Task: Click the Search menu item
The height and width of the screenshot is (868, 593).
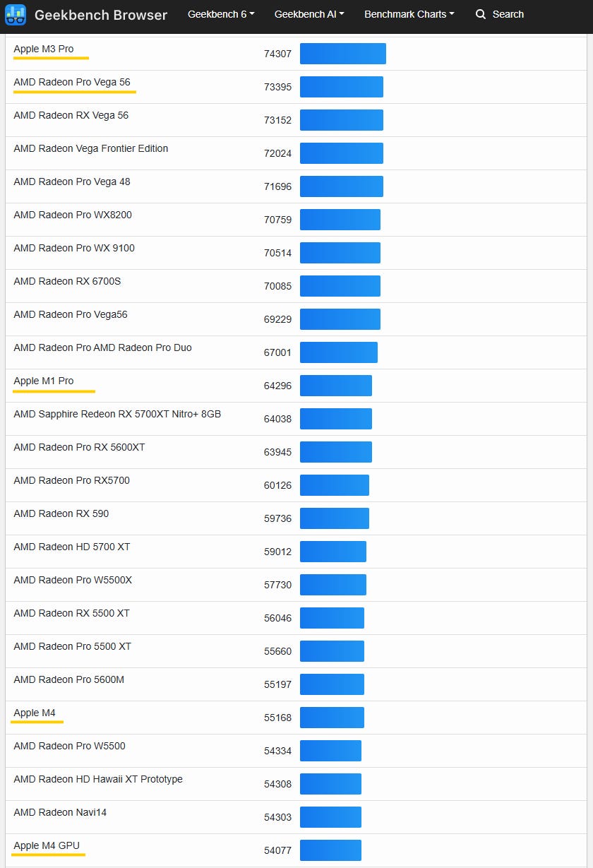Action: coord(508,14)
